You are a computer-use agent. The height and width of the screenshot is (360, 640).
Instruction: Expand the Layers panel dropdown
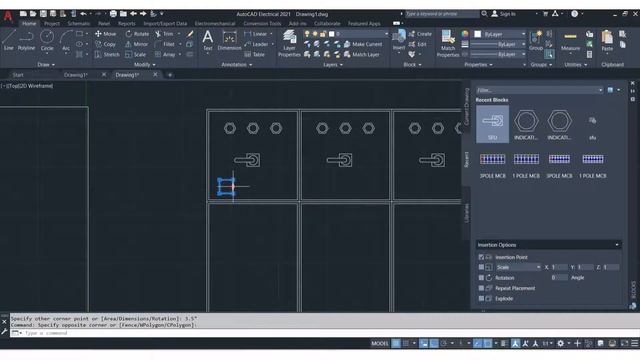click(x=333, y=64)
